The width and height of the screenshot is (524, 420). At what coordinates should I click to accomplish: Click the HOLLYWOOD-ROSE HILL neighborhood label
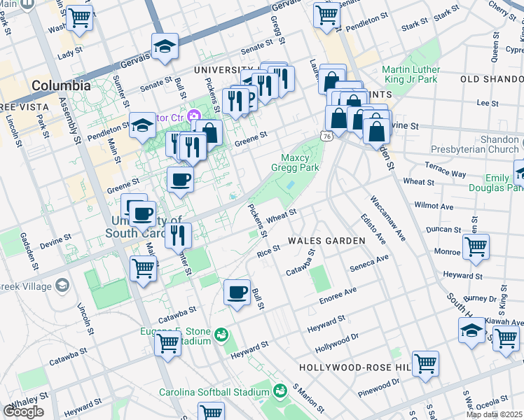[355, 367]
